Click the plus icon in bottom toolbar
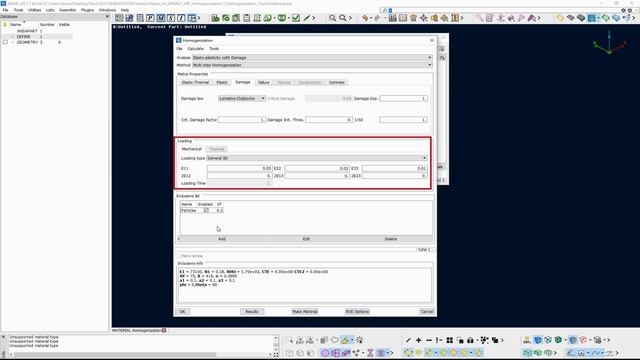Screen dimensions: 640x360 tap(418, 340)
